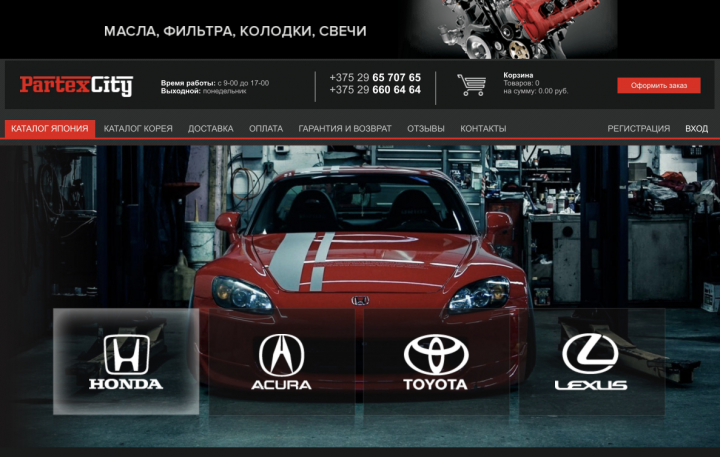The width and height of the screenshot is (720, 457).
Task: Click the Время работы hours text
Action: coord(215,83)
